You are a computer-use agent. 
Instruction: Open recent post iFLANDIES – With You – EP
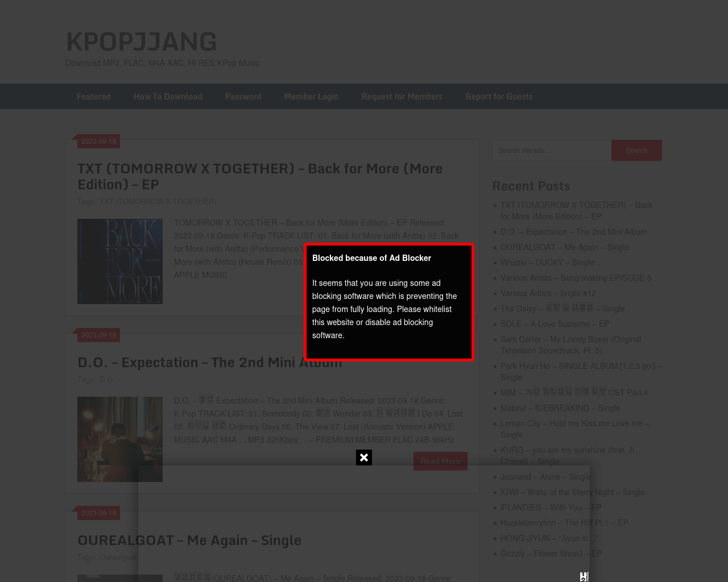point(551,508)
